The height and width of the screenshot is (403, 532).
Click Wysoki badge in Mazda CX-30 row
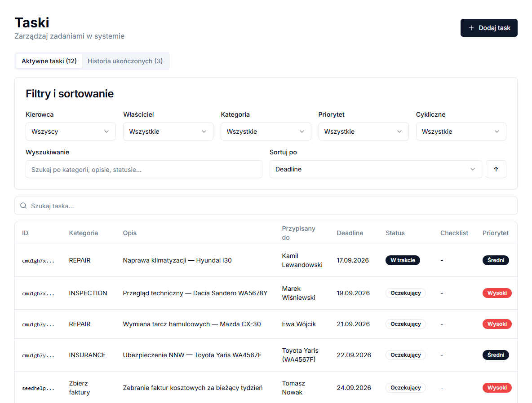pos(497,324)
